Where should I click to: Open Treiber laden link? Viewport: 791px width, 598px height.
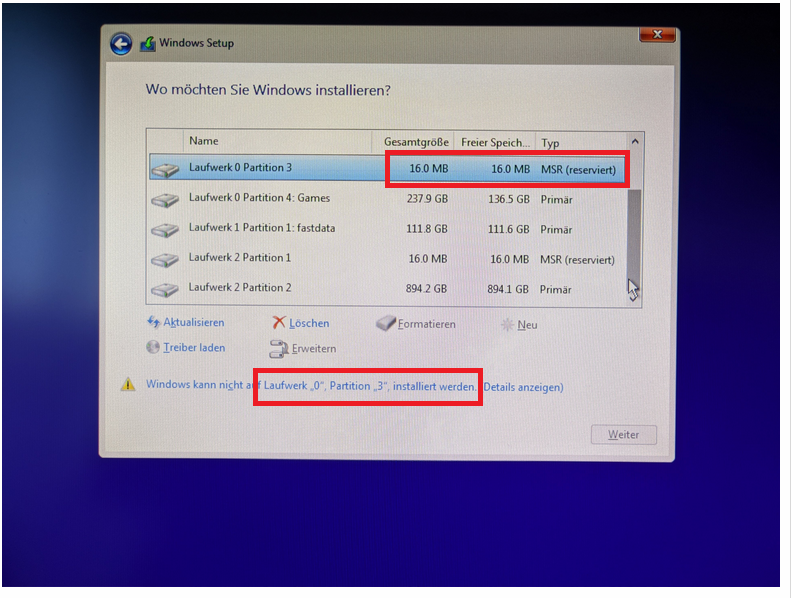[x=194, y=348]
